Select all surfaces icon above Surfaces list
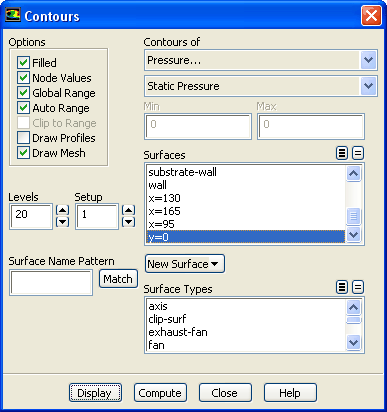This screenshot has width=387, height=412. click(342, 153)
